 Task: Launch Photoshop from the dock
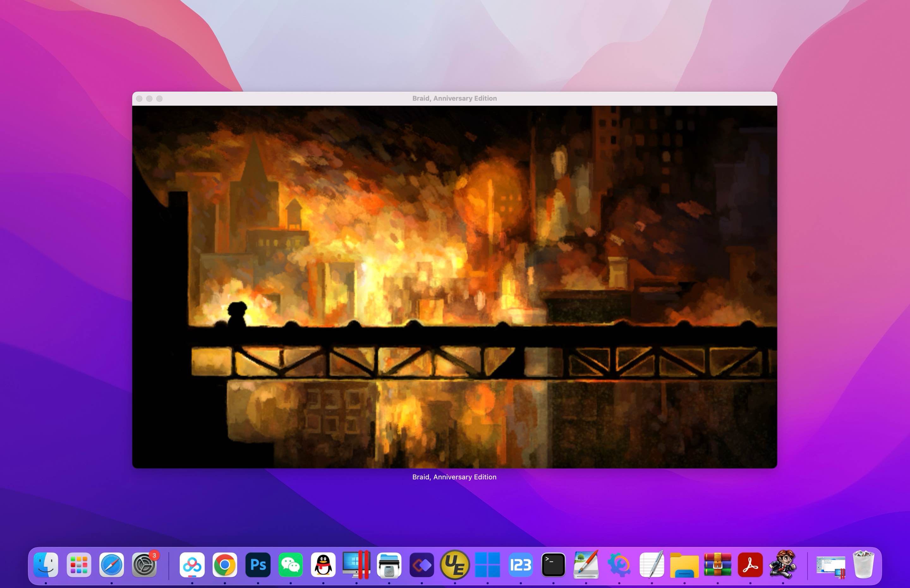258,564
